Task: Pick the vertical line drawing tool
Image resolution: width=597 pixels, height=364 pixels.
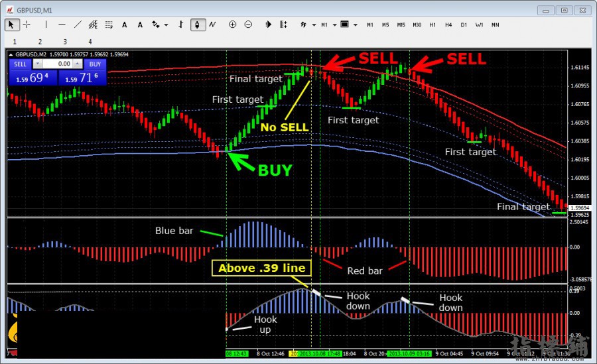Action: click(x=46, y=25)
